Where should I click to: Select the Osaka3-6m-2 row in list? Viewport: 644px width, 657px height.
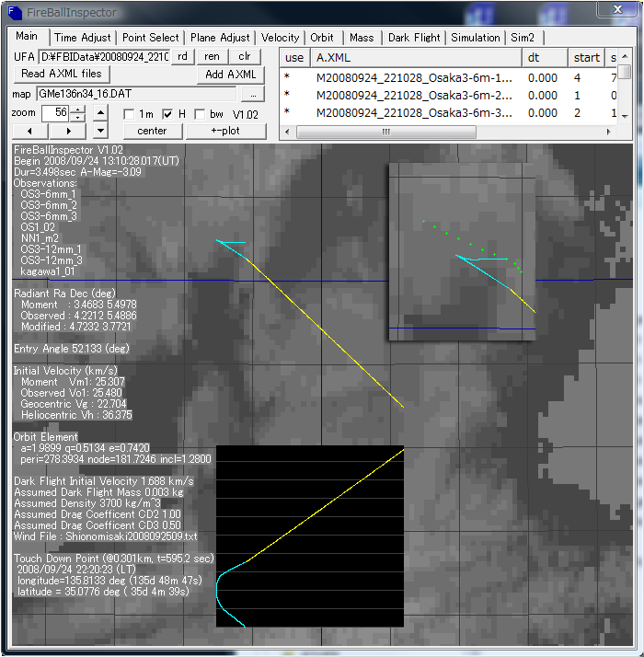point(414,95)
